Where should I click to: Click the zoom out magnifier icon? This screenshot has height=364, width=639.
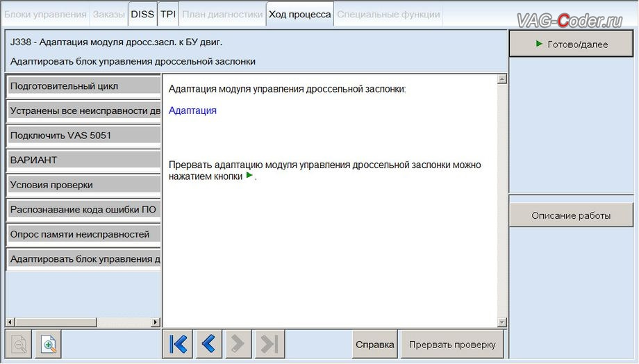pyautogui.click(x=18, y=345)
